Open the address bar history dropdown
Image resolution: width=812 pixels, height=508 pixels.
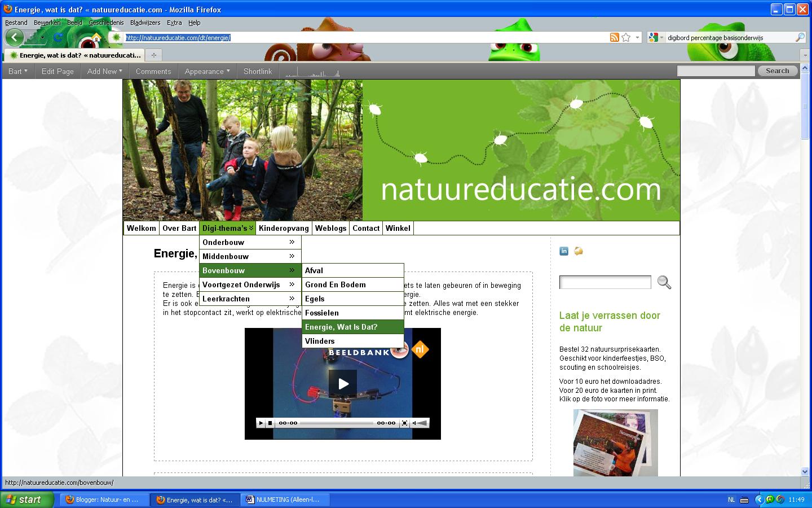click(x=638, y=37)
